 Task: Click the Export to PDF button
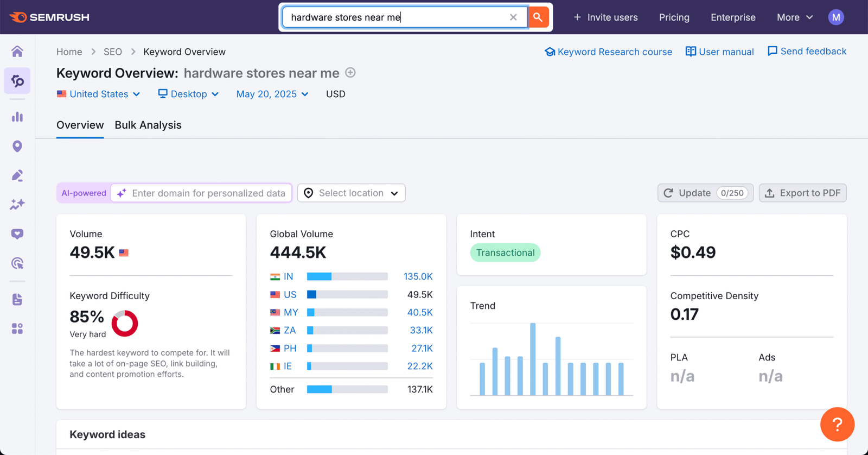click(x=803, y=193)
